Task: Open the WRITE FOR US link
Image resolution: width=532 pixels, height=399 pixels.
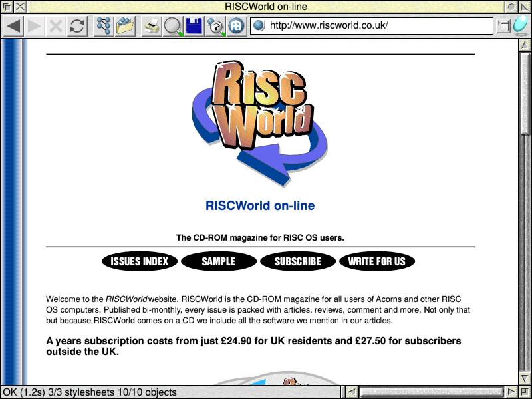Action: 376,261
